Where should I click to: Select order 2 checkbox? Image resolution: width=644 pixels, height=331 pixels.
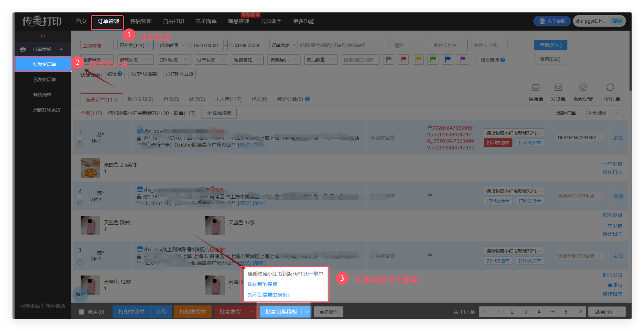80,196
